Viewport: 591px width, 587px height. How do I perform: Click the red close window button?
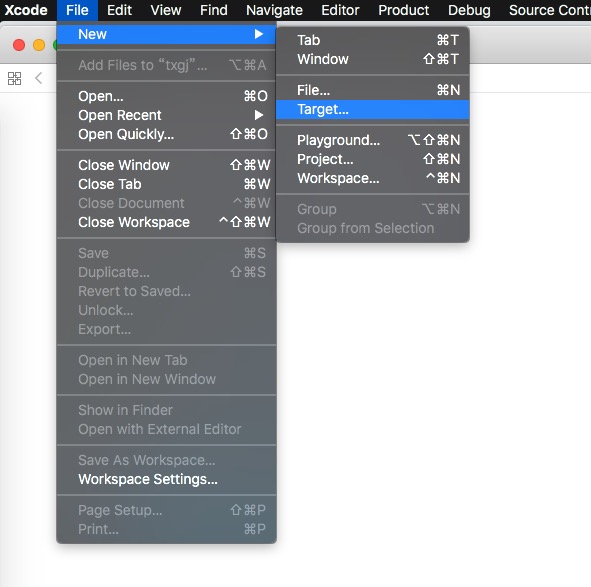click(19, 45)
